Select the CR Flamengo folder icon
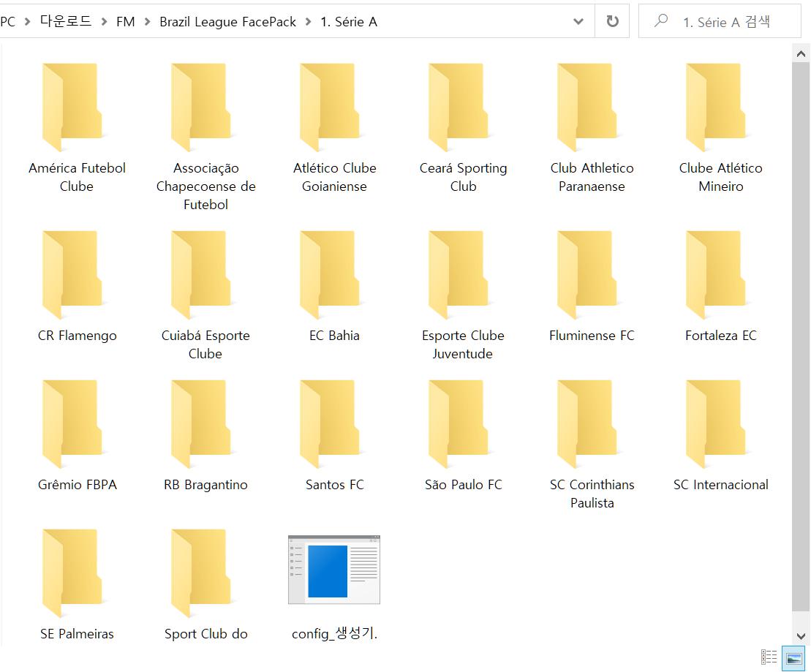The width and height of the screenshot is (811, 672). click(72, 275)
